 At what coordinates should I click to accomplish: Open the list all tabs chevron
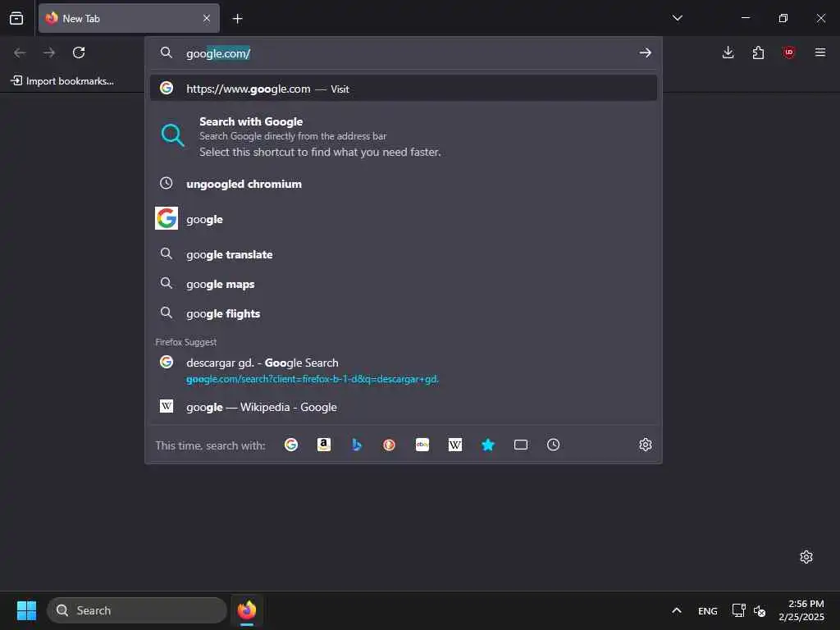(677, 18)
